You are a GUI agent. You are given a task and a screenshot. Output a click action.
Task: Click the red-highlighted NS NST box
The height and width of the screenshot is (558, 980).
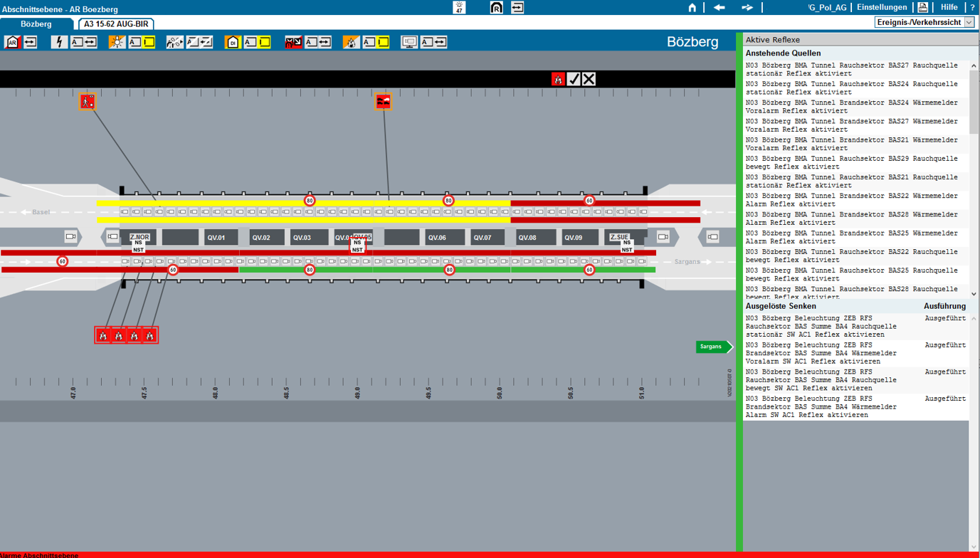click(x=357, y=246)
